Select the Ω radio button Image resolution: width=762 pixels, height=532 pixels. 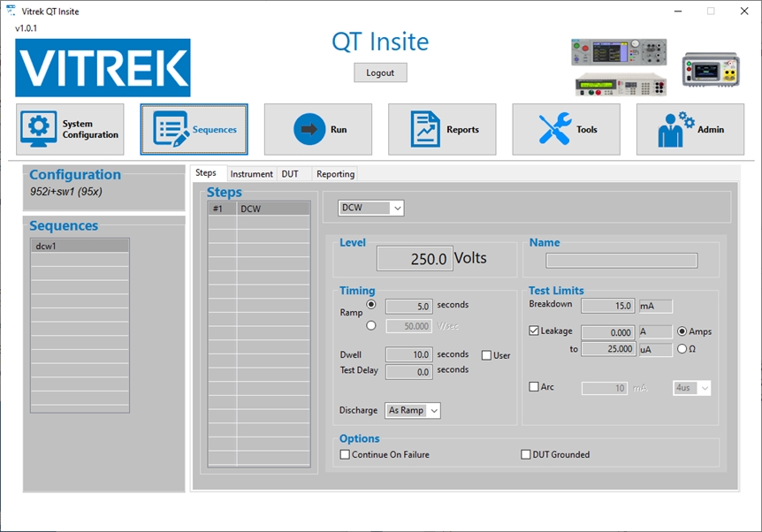[682, 349]
